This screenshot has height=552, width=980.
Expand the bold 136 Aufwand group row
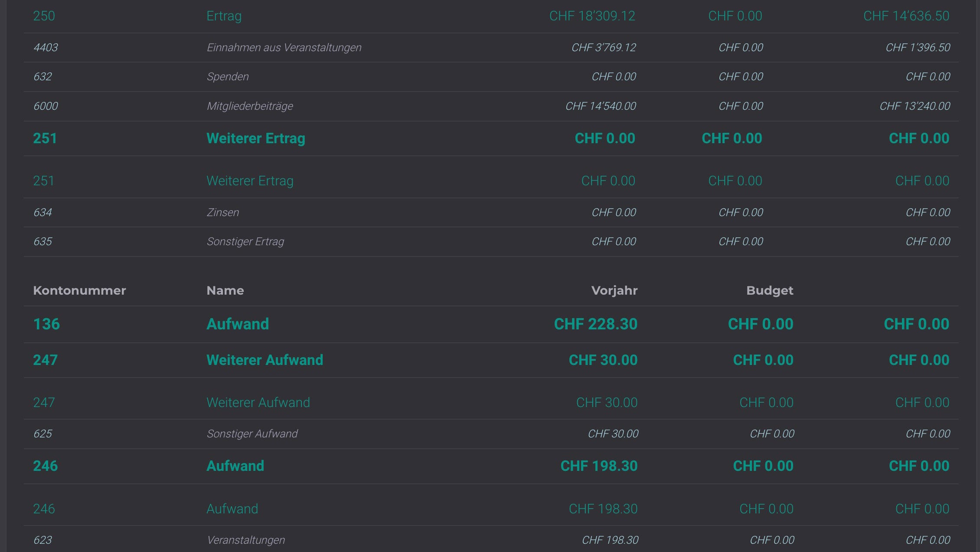tap(237, 324)
